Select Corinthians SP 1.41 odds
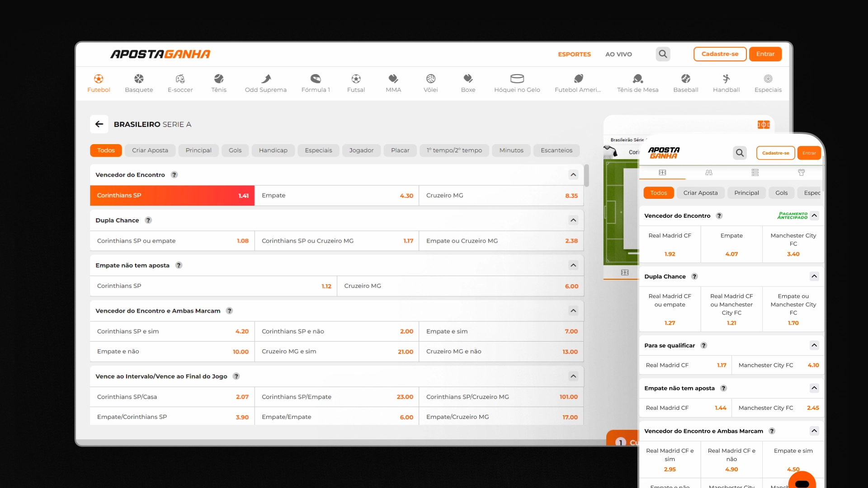Viewport: 868px width, 488px height. (x=172, y=196)
